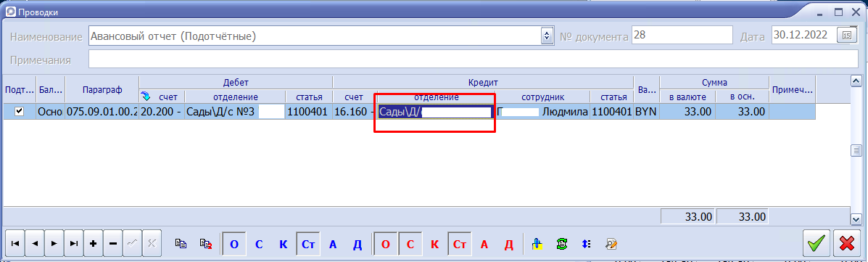The width and height of the screenshot is (868, 262).
Task: Go to the first record in navigator
Action: click(x=15, y=243)
